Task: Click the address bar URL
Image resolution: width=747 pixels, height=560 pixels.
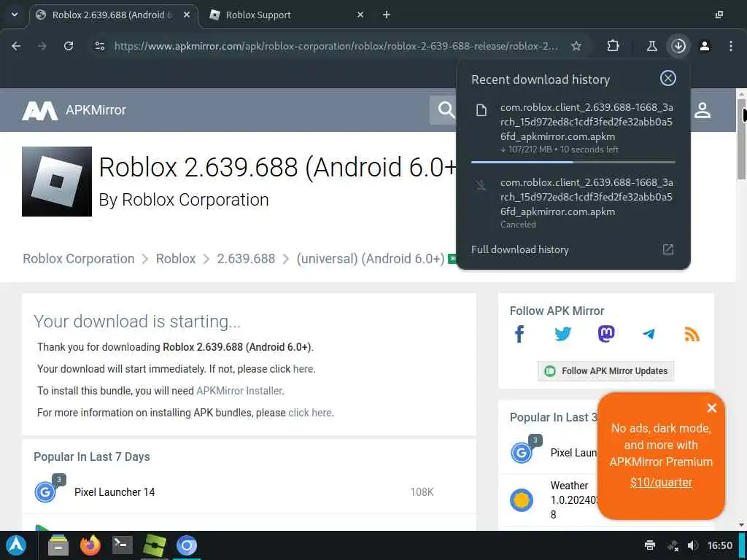Action: tap(336, 46)
